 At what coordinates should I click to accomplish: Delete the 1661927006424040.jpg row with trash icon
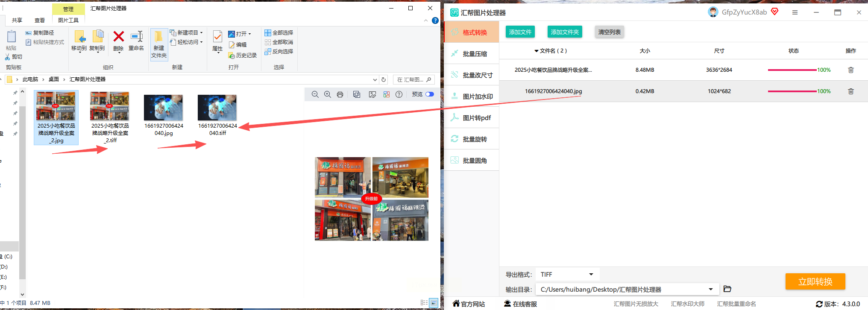click(850, 91)
